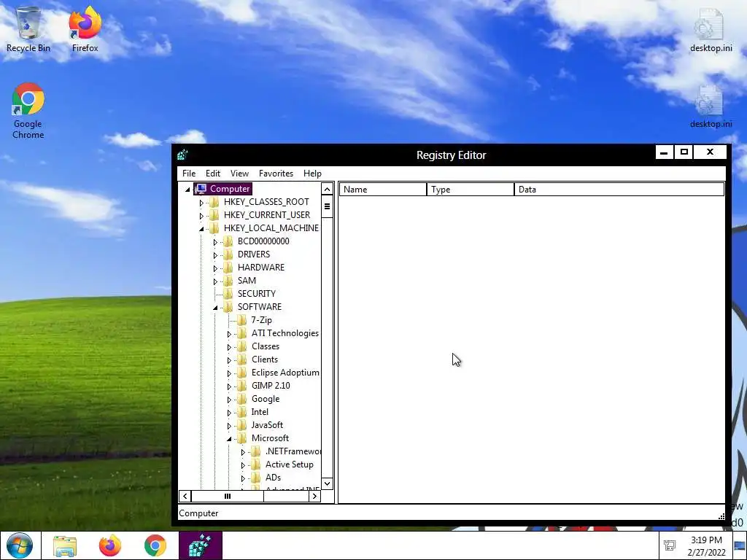Click the Registry Editor title bar icon

182,155
